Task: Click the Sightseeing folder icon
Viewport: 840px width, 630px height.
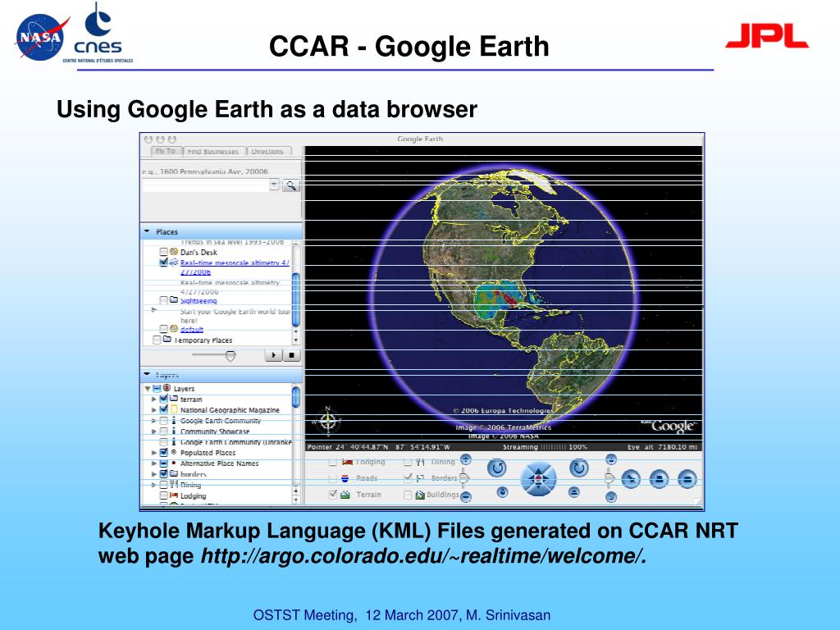Action: click(x=174, y=300)
